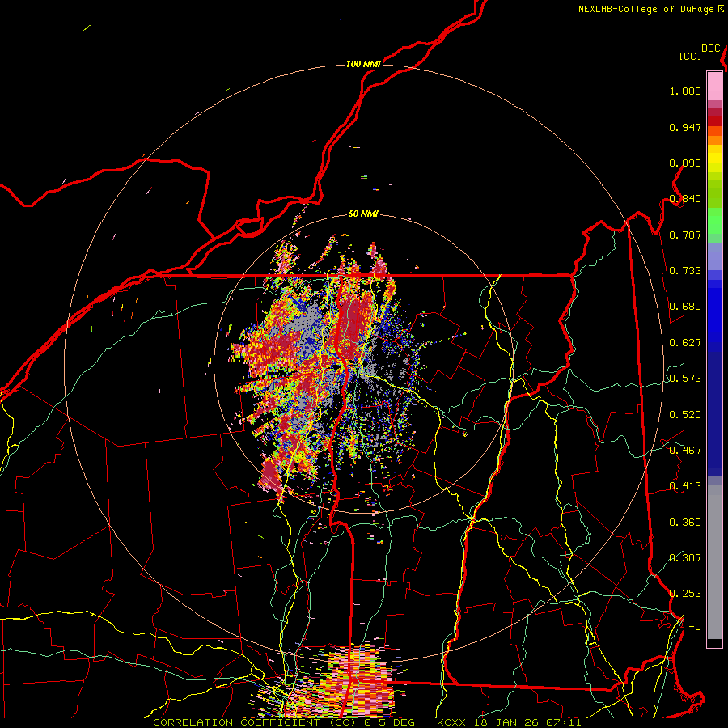This screenshot has width=728, height=728.
Task: Pick the light pink swatch atop the color scale
Action: 714,86
